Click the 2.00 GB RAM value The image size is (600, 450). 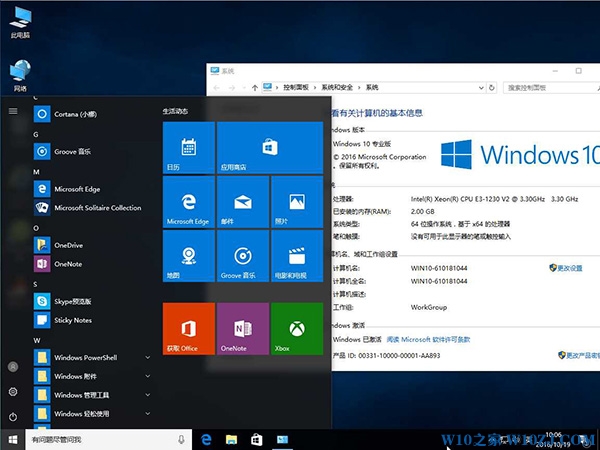click(422, 212)
